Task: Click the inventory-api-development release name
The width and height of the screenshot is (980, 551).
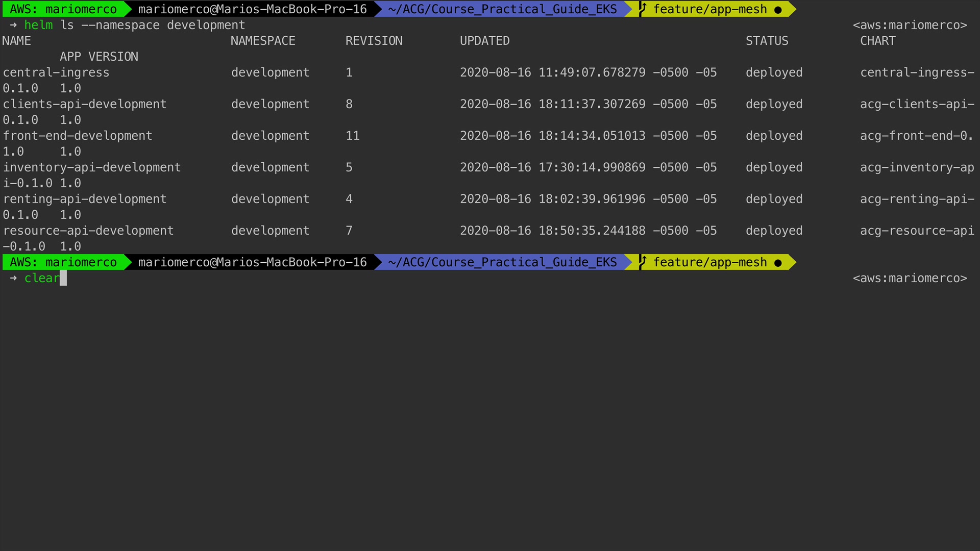Action: point(92,167)
